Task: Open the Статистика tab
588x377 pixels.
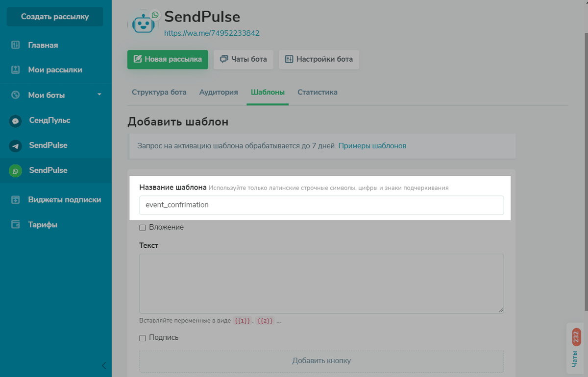Action: 318,92
